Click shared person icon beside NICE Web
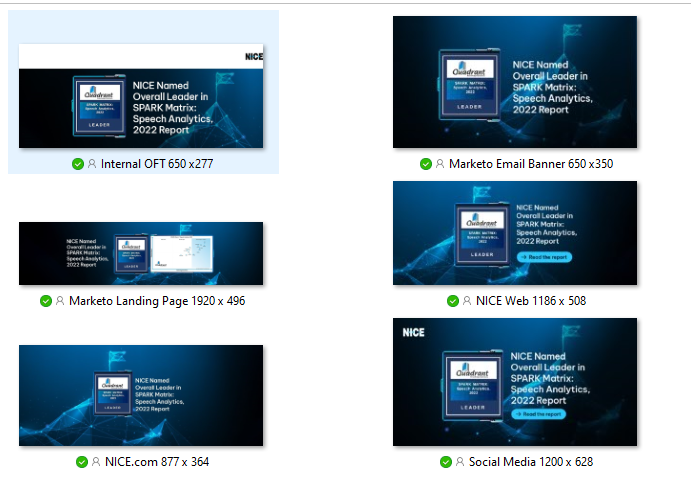This screenshot has width=691, height=497. click(467, 301)
